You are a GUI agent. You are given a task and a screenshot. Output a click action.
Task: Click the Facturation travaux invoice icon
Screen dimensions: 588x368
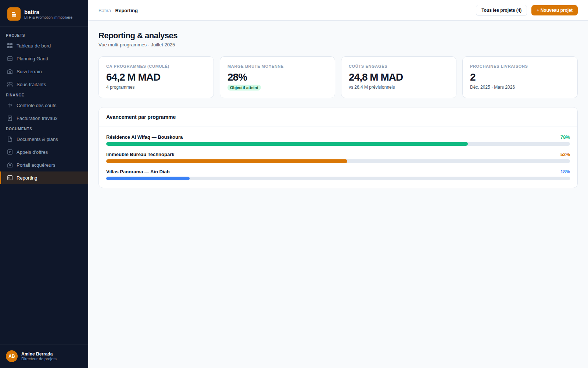pos(10,118)
